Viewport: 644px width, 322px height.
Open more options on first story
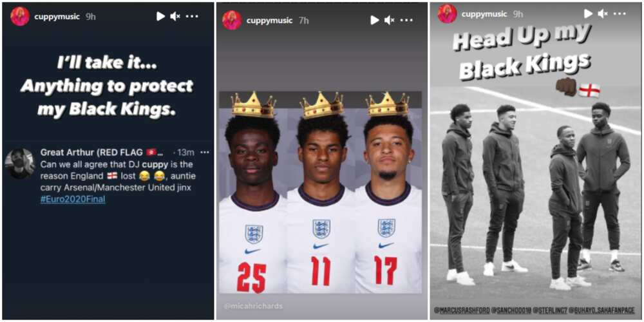pos(192,17)
